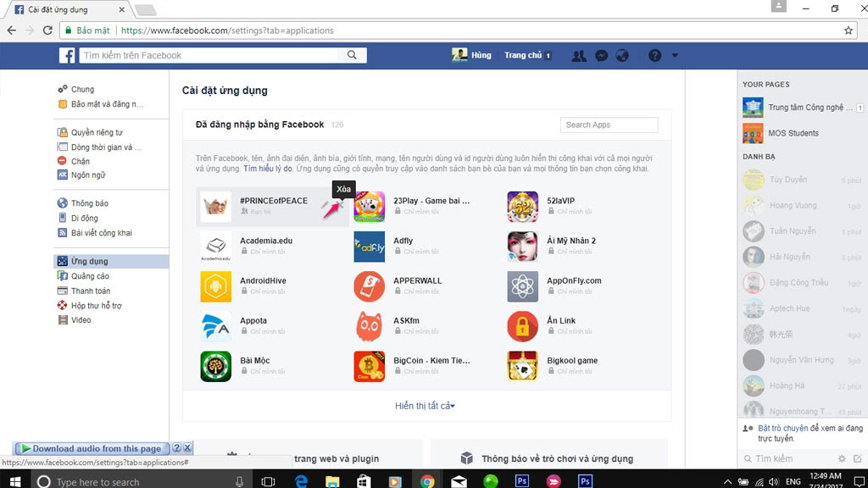868x488 pixels.
Task: Open File Explorer from taskbar
Action: (332, 482)
